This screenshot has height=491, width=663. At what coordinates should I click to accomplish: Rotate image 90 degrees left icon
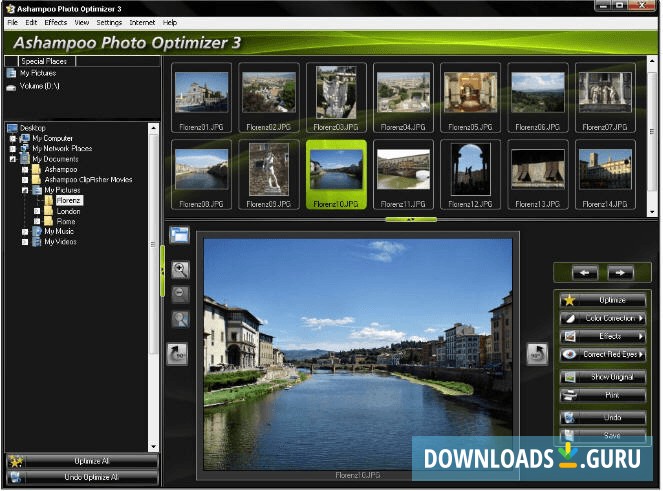(x=178, y=354)
